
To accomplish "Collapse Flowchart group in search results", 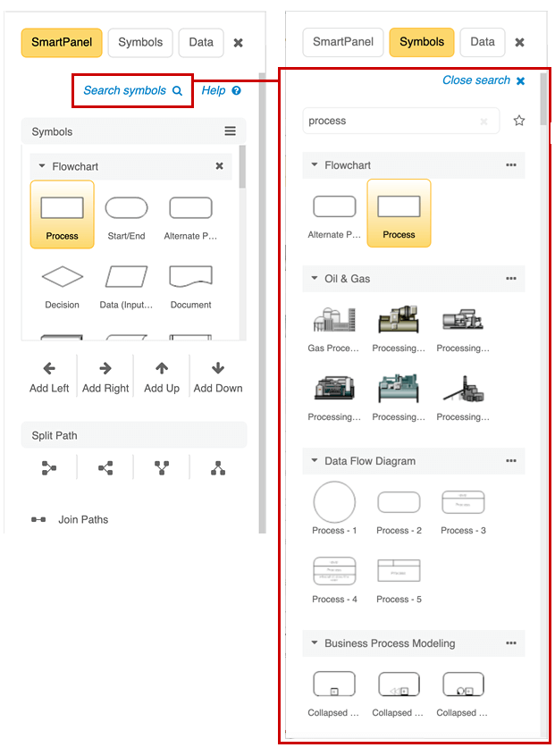I will click(x=315, y=165).
